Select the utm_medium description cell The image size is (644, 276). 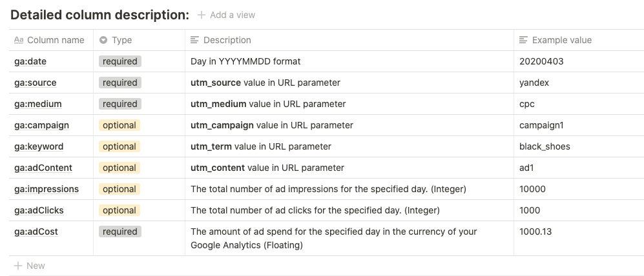349,104
